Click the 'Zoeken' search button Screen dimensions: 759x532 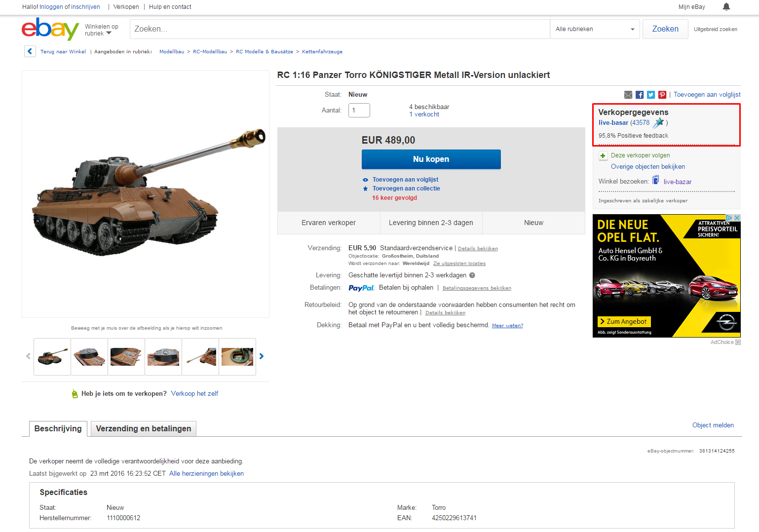[665, 29]
